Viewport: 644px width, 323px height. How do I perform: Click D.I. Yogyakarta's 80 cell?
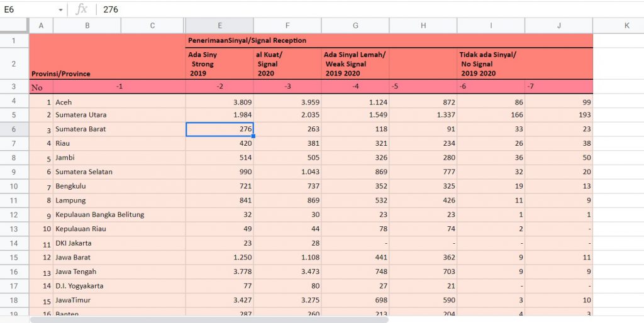287,286
